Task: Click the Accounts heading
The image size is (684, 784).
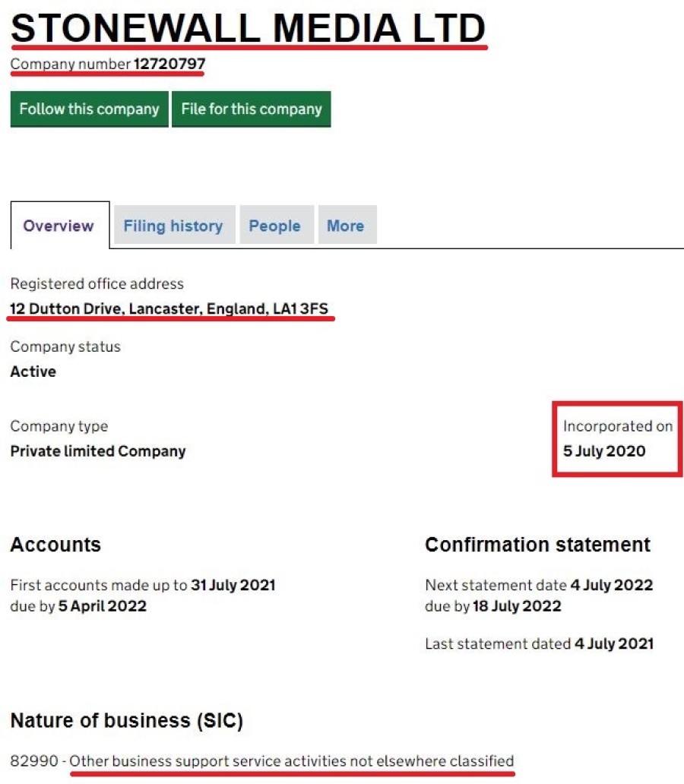Action: pyautogui.click(x=55, y=545)
